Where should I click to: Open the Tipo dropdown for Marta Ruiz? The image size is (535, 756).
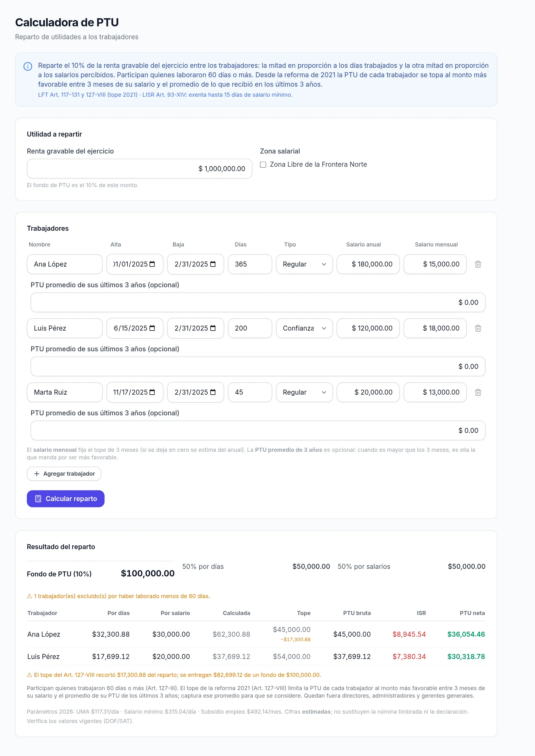(x=304, y=392)
